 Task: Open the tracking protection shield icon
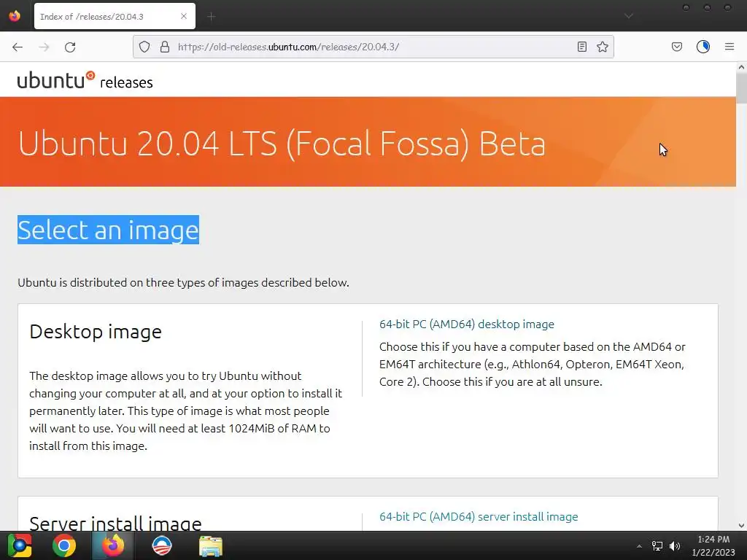[144, 47]
